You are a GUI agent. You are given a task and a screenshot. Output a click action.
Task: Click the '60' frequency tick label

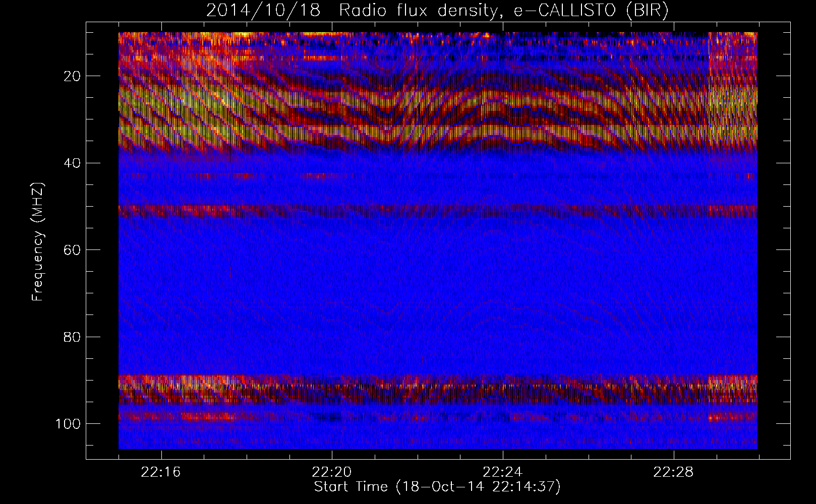click(x=72, y=250)
